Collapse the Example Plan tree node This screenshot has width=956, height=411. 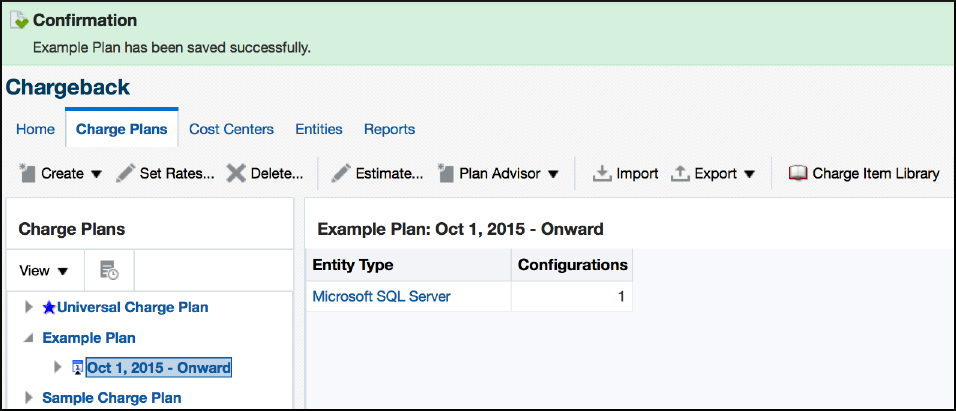pyautogui.click(x=28, y=338)
